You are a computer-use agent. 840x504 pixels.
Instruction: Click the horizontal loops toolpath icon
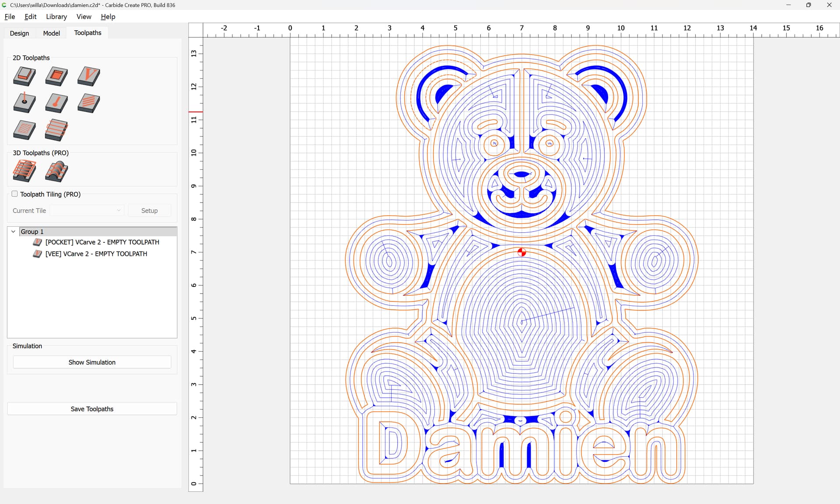point(56,130)
